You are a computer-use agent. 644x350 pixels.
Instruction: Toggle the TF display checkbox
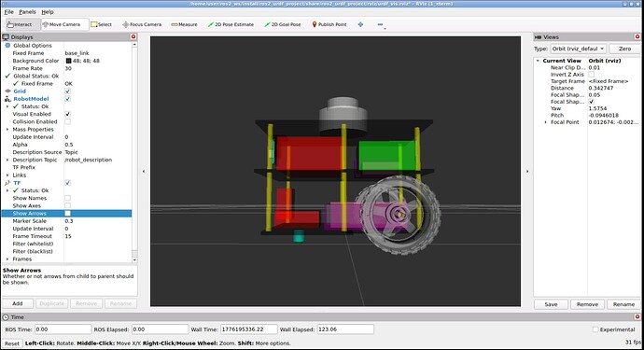pos(68,183)
